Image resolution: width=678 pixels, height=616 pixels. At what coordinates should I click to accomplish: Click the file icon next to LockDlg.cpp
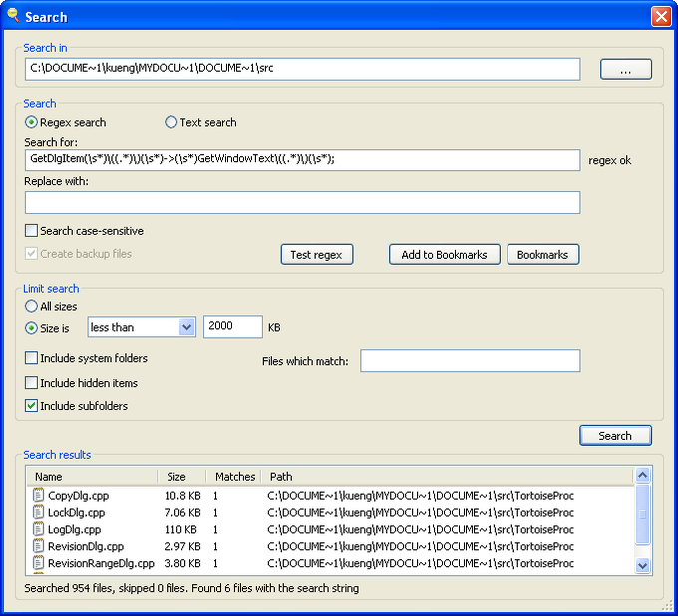pos(39,512)
